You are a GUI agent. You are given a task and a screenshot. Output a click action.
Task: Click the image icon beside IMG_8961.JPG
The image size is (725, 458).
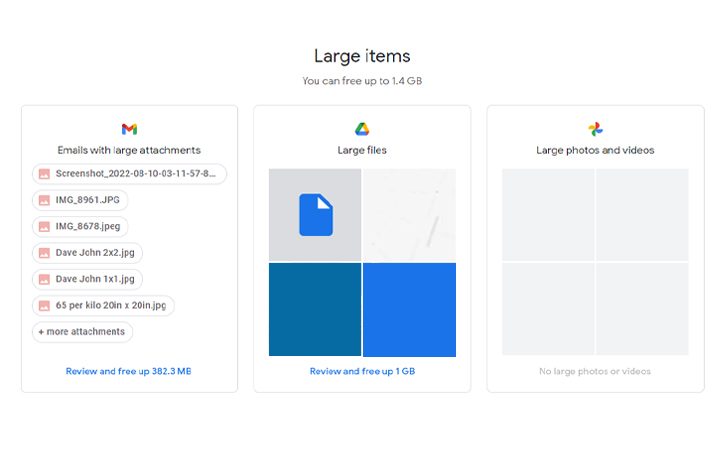pos(44,200)
